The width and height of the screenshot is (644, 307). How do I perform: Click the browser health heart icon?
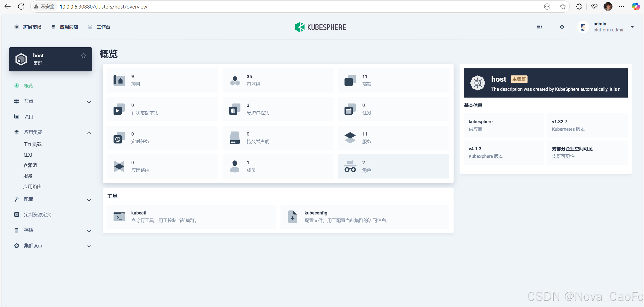point(594,7)
